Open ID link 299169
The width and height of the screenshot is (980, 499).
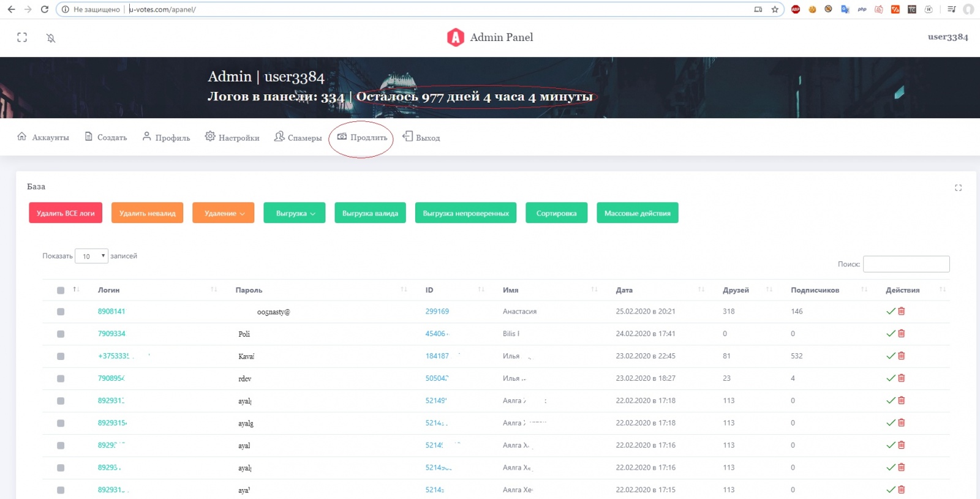(437, 312)
